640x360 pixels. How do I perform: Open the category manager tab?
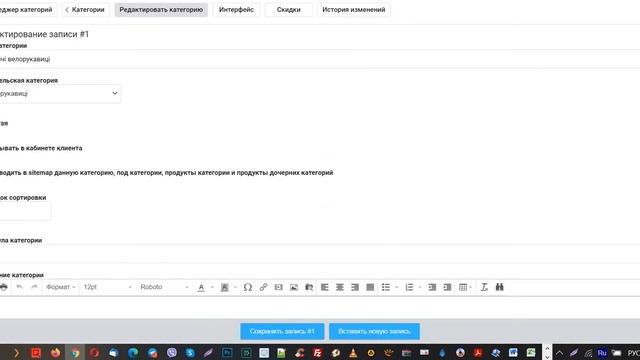27,9
